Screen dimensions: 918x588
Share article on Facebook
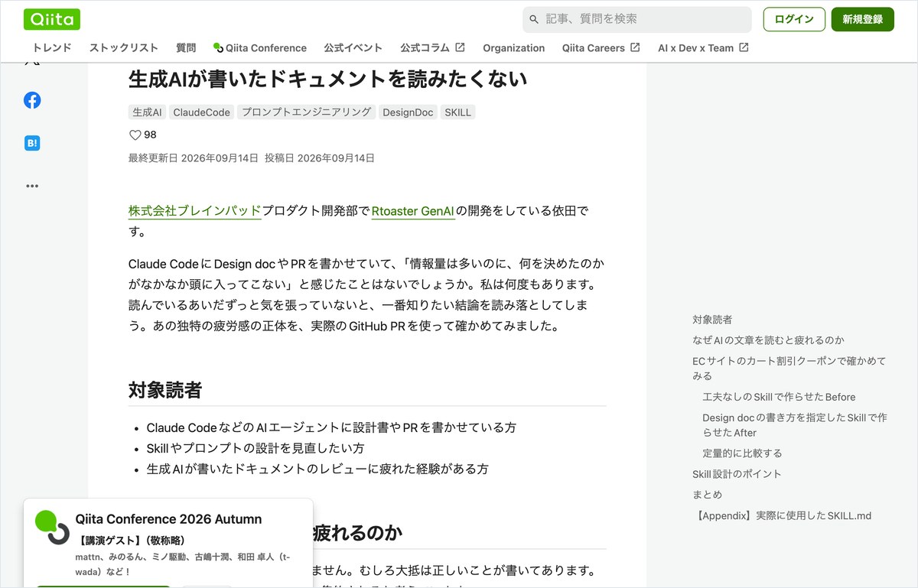pyautogui.click(x=32, y=100)
